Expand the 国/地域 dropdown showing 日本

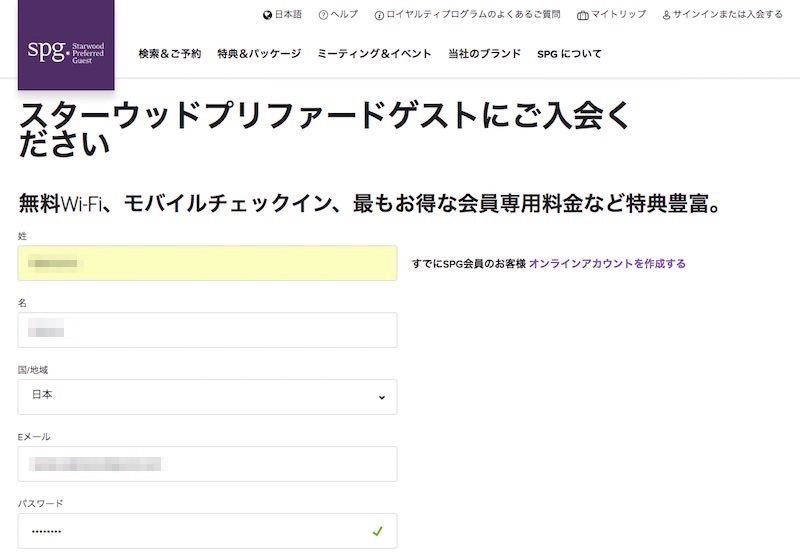pos(208,397)
